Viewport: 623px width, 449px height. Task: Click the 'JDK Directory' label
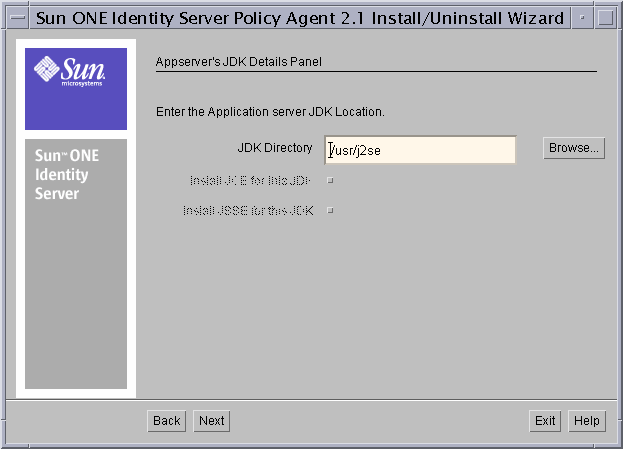coord(275,148)
